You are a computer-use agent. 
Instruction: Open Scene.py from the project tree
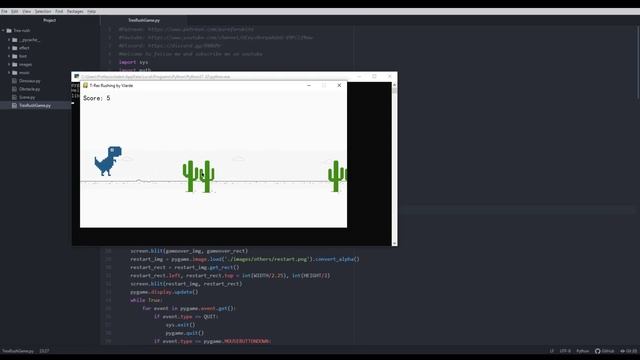click(27, 97)
